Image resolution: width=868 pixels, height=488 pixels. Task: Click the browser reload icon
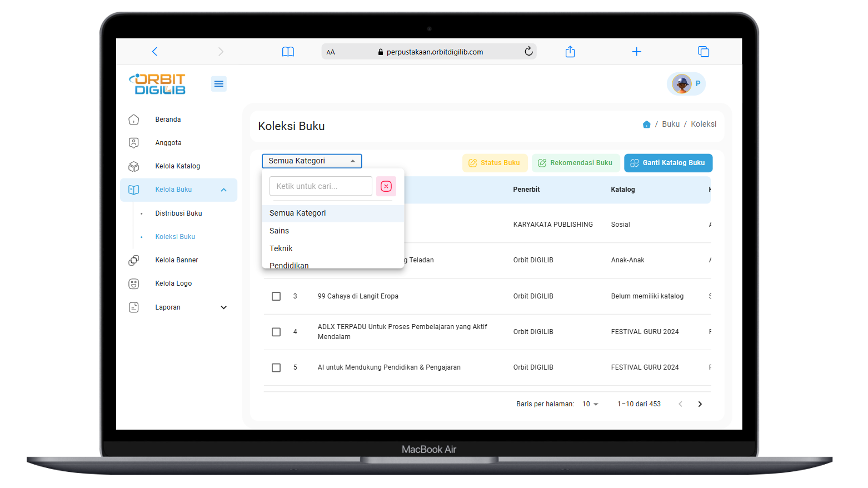click(x=528, y=52)
